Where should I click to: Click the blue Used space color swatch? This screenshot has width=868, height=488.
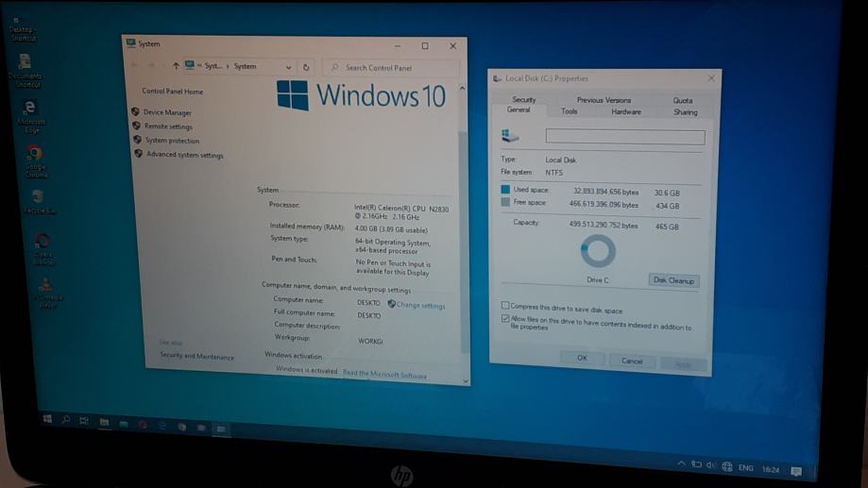(x=505, y=189)
